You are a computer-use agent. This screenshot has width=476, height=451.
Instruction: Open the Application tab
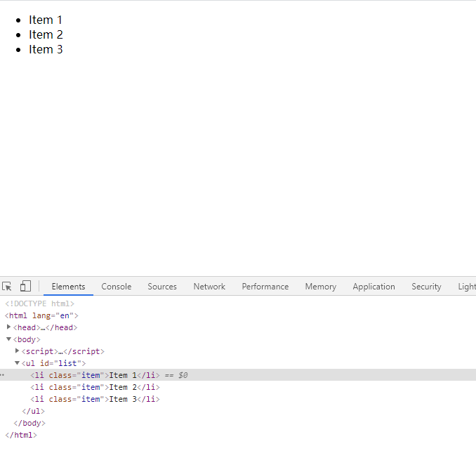pos(373,287)
